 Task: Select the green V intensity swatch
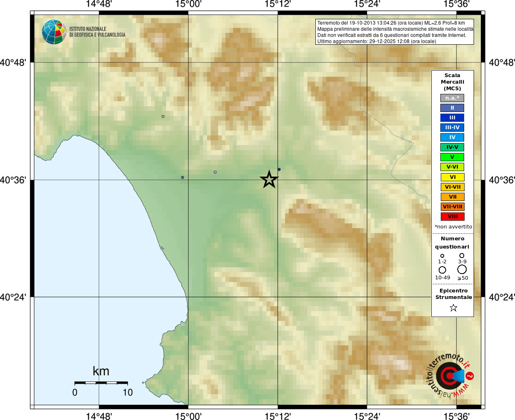coord(452,157)
